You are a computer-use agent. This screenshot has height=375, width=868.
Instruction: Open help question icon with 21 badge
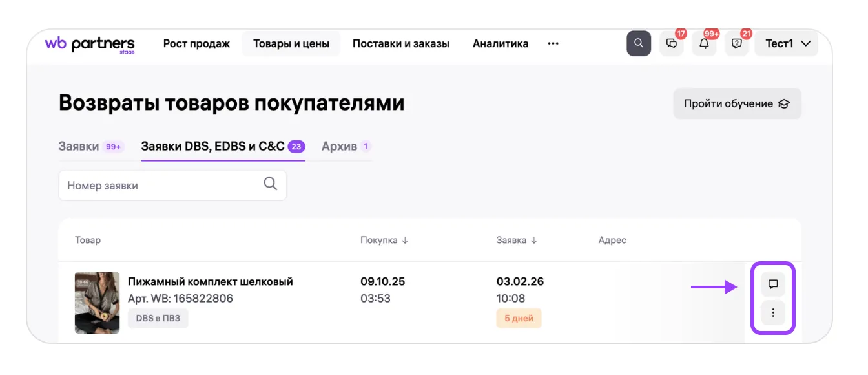[x=737, y=43]
